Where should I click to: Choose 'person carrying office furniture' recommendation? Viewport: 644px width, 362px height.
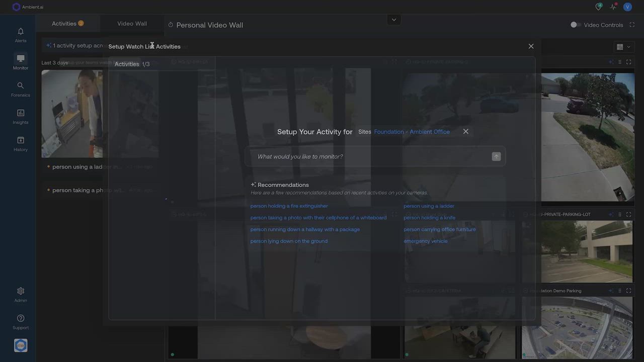pyautogui.click(x=439, y=229)
